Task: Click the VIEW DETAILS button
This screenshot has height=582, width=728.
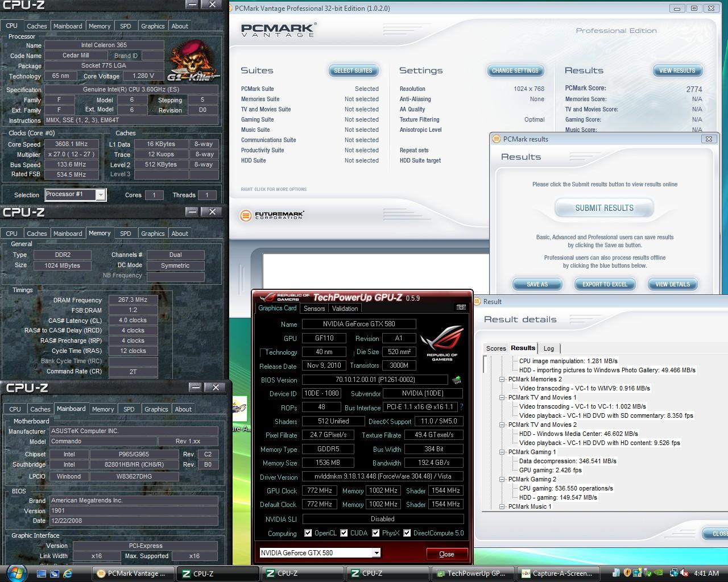Action: point(673,284)
